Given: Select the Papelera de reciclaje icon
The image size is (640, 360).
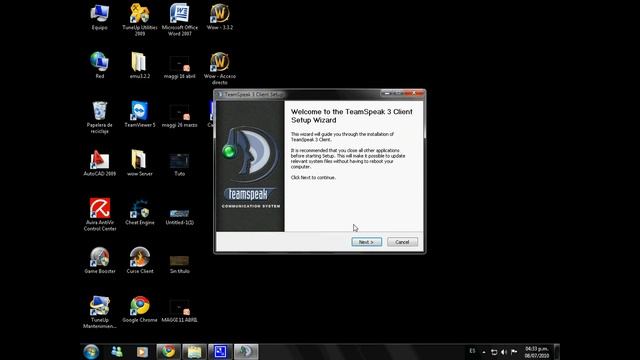Looking at the screenshot, I should click(100, 117).
